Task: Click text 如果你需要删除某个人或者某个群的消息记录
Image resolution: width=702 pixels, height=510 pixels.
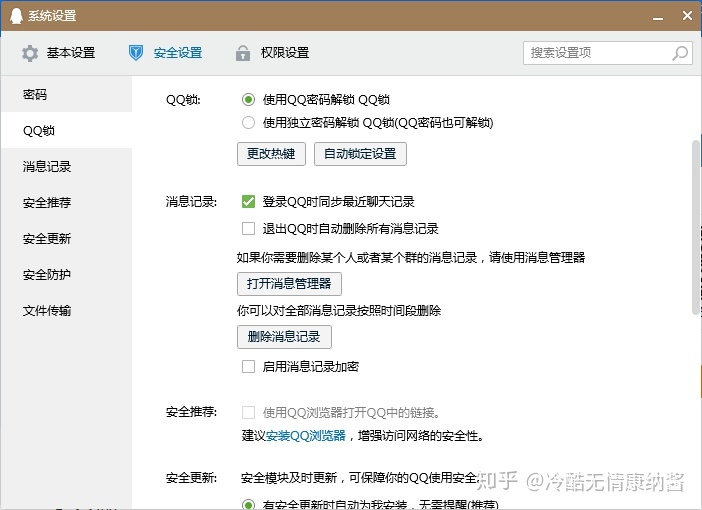Action: click(x=357, y=257)
